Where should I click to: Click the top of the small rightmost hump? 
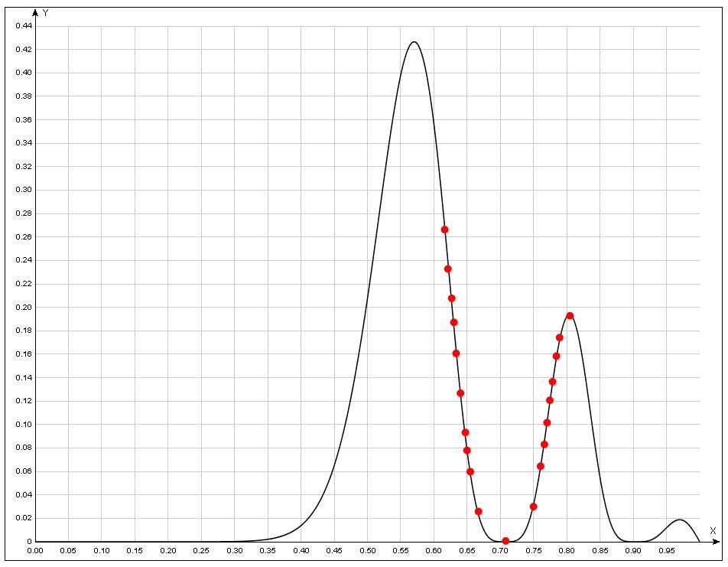(x=680, y=520)
